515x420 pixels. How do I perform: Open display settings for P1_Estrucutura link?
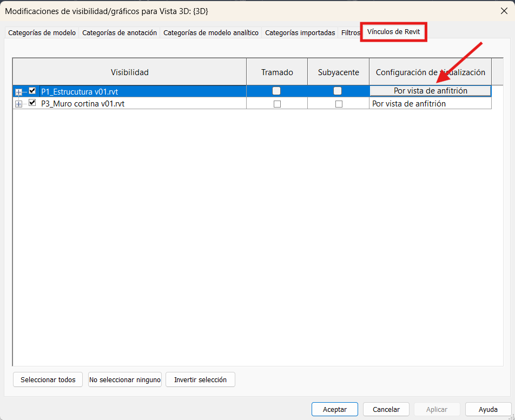(x=430, y=91)
